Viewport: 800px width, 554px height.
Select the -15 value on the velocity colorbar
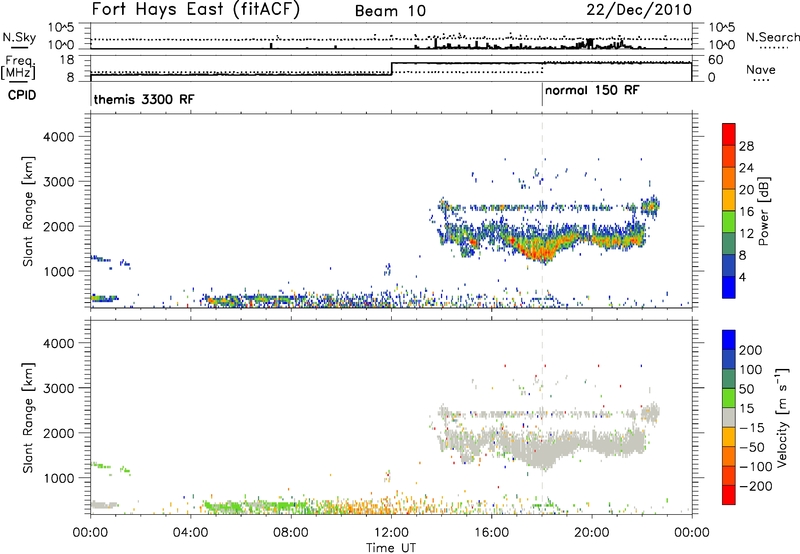752,428
